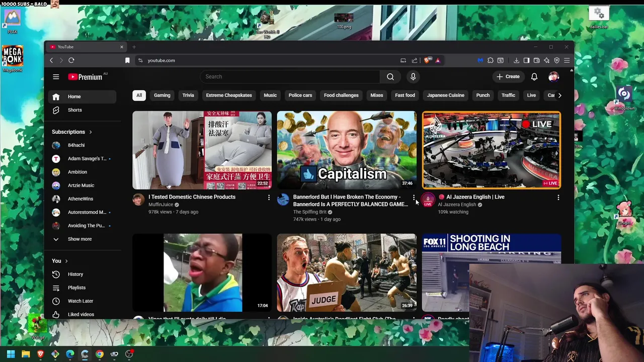Open OBS Studio from taskbar
This screenshot has width=644, height=362.
[129, 354]
